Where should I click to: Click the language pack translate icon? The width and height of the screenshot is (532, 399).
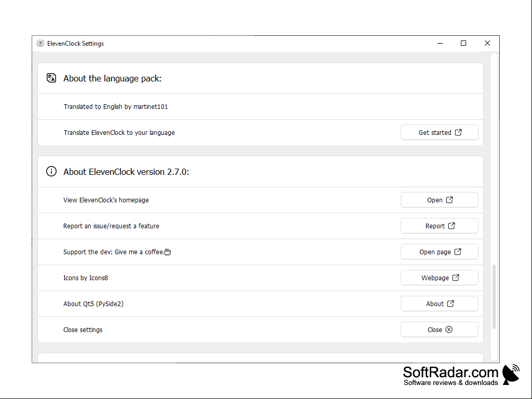click(x=51, y=78)
